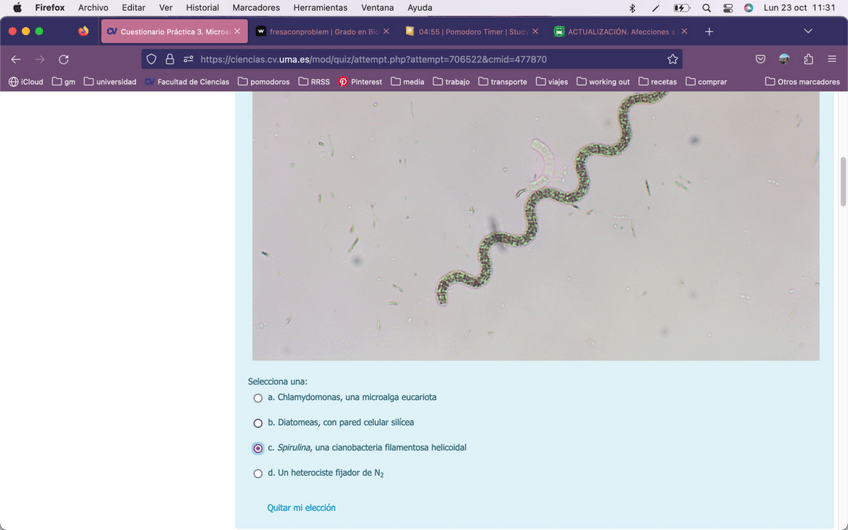
Task: Open the Firefox View pinned icon
Action: click(83, 31)
